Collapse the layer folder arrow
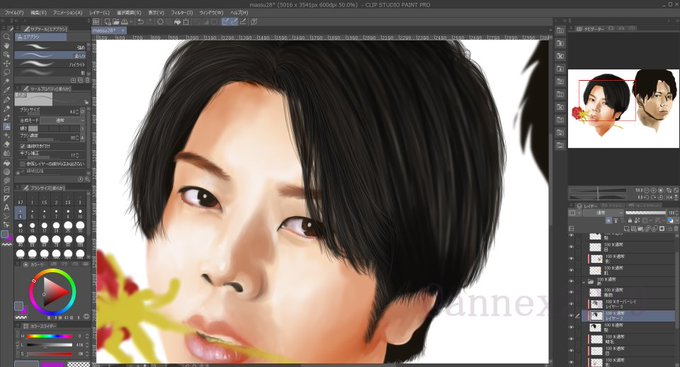 coord(584,282)
